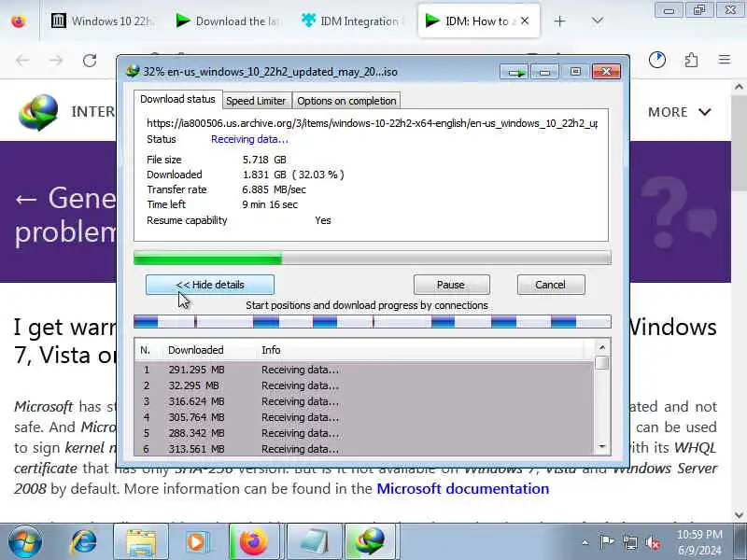This screenshot has height=560, width=747.
Task: Open the Microsoft documentation link
Action: [x=462, y=488]
